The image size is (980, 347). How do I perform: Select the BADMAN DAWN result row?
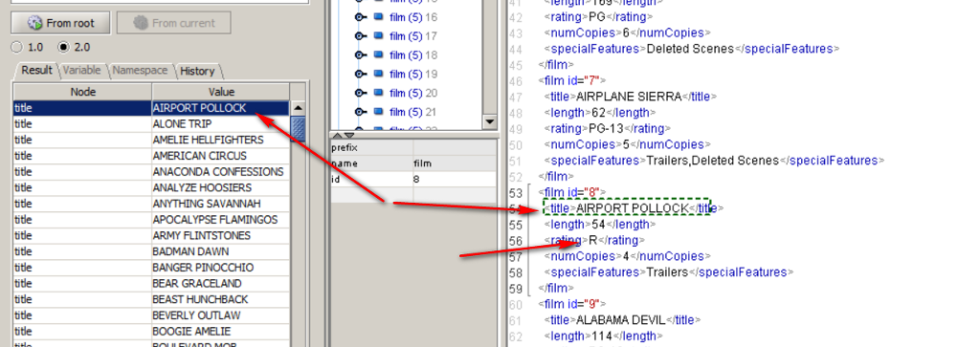pos(152,251)
